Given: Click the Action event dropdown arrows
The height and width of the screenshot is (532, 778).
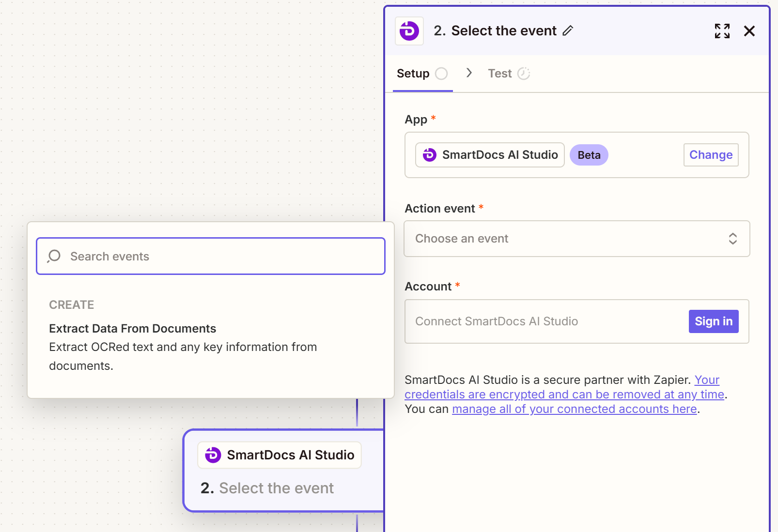Looking at the screenshot, I should point(733,239).
